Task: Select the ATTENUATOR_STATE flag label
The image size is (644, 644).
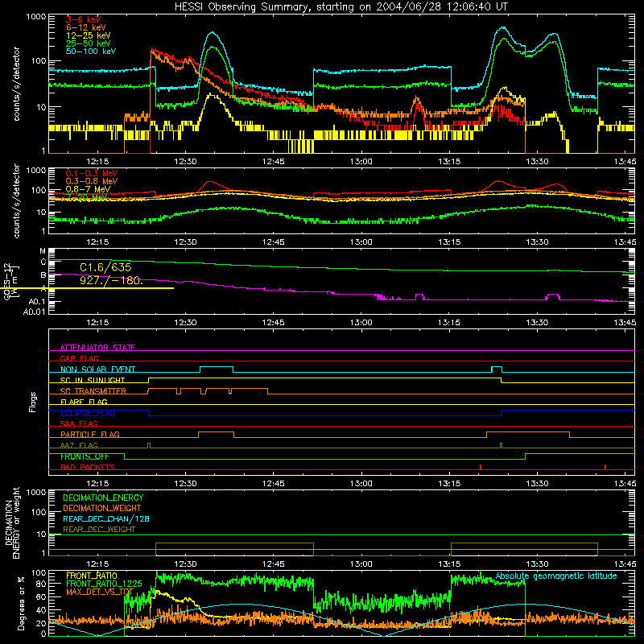Action: tap(97, 348)
